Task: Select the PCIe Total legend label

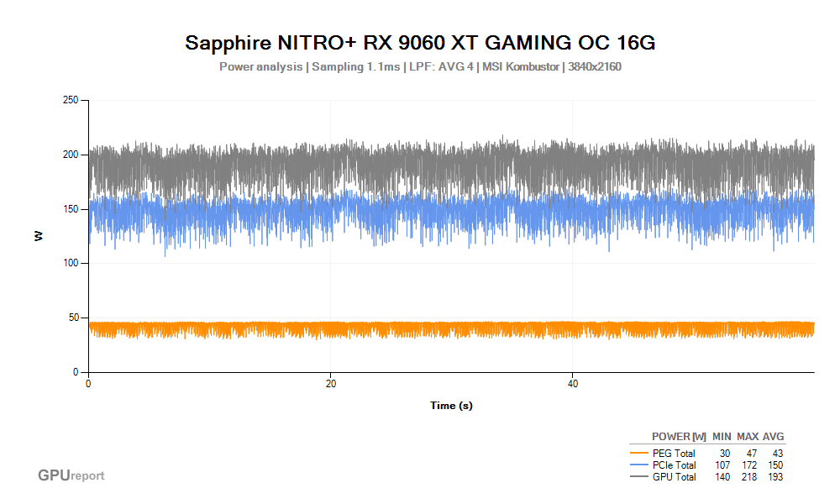Action: pos(675,465)
